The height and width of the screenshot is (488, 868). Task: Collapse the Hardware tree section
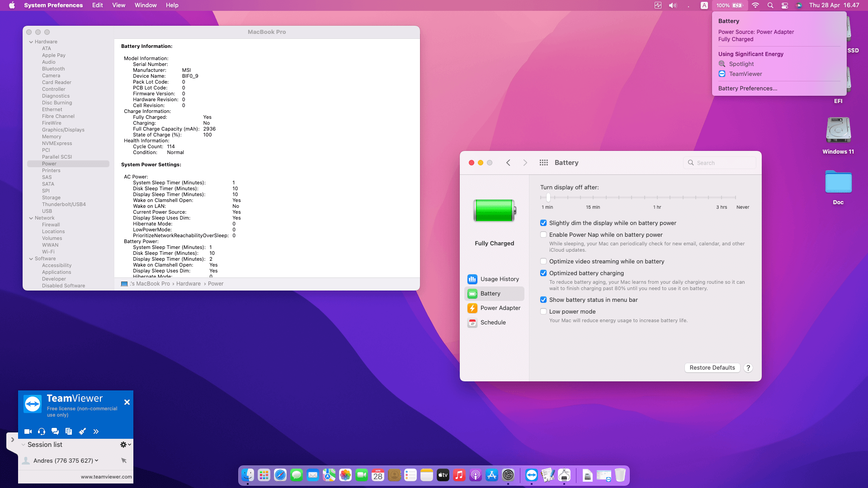31,42
